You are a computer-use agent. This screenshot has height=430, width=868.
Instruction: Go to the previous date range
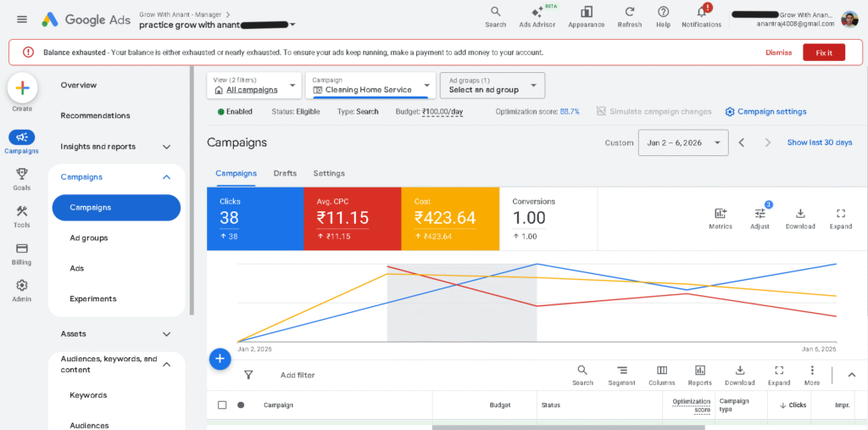741,142
